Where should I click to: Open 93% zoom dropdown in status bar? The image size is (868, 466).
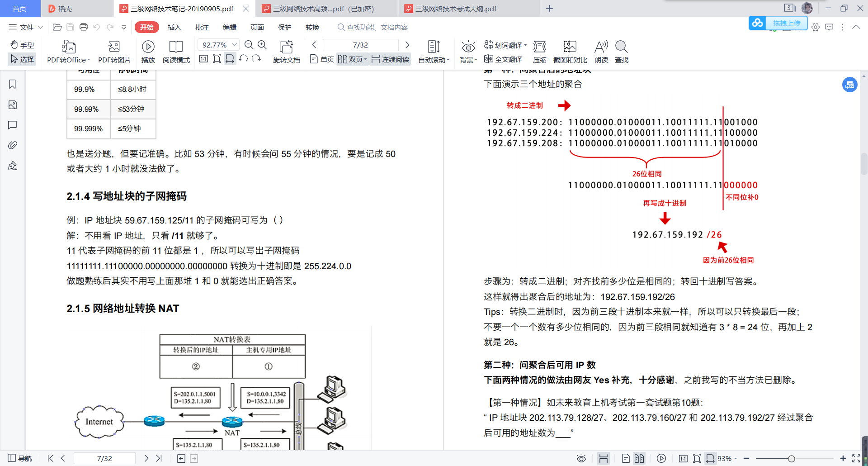[727, 458]
